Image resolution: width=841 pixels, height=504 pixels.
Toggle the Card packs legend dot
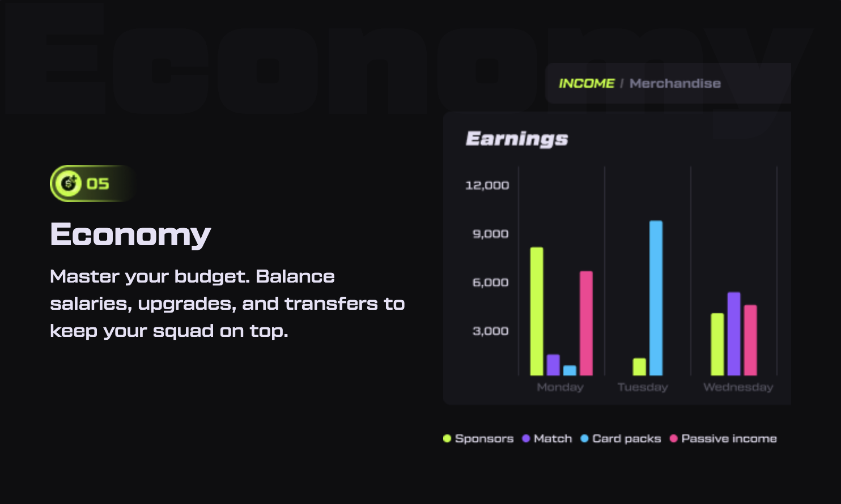(x=584, y=438)
